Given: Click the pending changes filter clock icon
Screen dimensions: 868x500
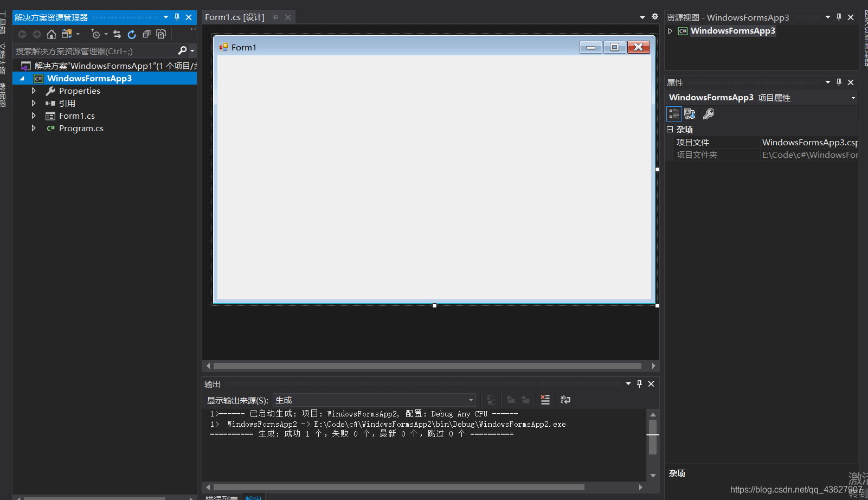Looking at the screenshot, I should [x=95, y=34].
